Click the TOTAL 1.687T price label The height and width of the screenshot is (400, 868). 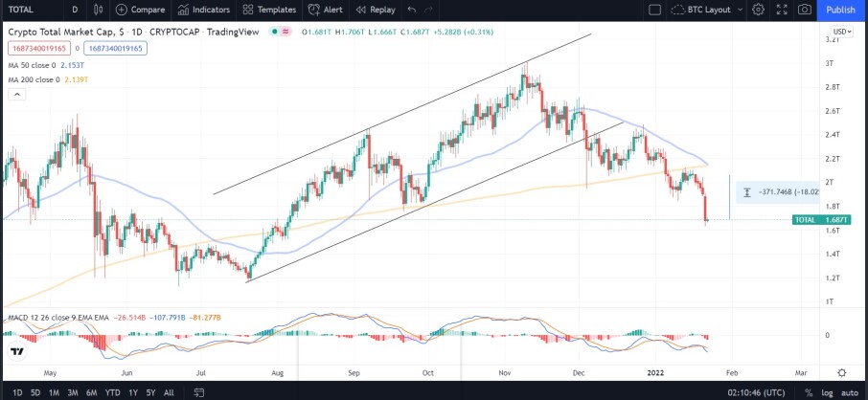[x=821, y=220]
